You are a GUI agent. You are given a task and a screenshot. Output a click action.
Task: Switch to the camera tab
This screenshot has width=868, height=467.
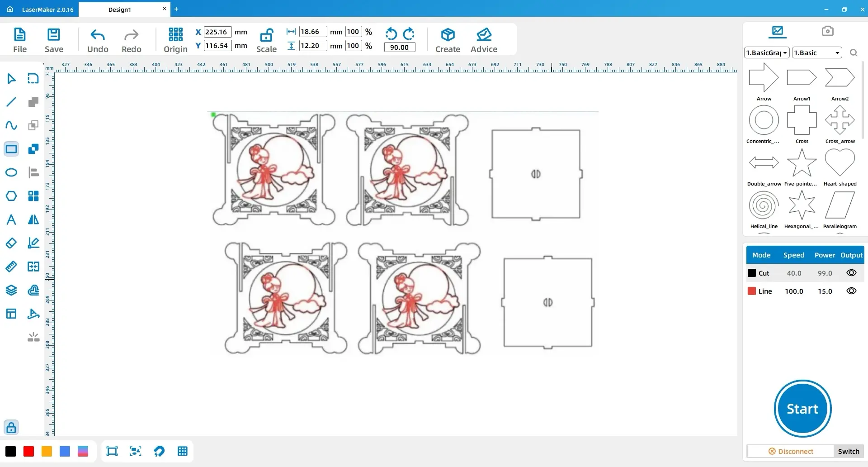[x=827, y=31]
